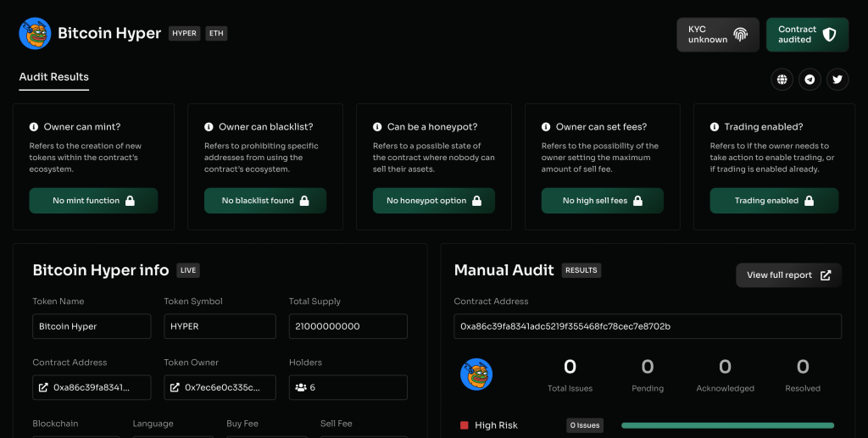Image resolution: width=868 pixels, height=438 pixels.
Task: Click the info icon beside Owner can mint?
Action: point(34,127)
